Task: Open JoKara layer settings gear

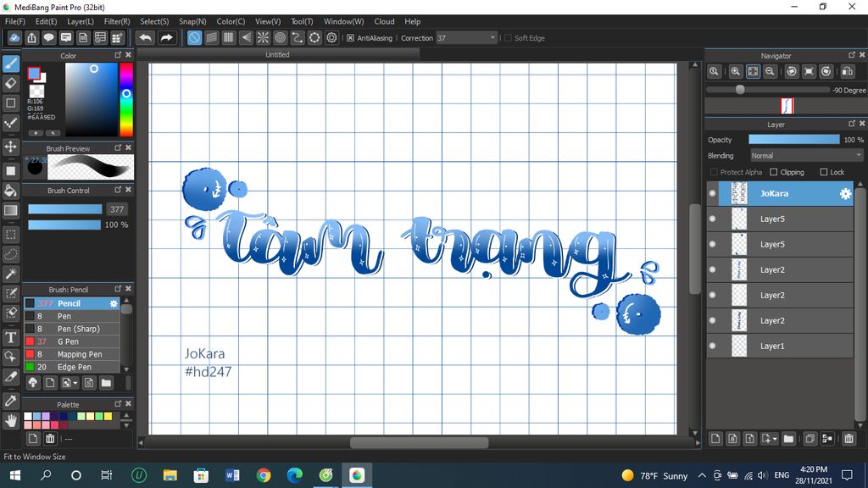Action: coord(845,194)
